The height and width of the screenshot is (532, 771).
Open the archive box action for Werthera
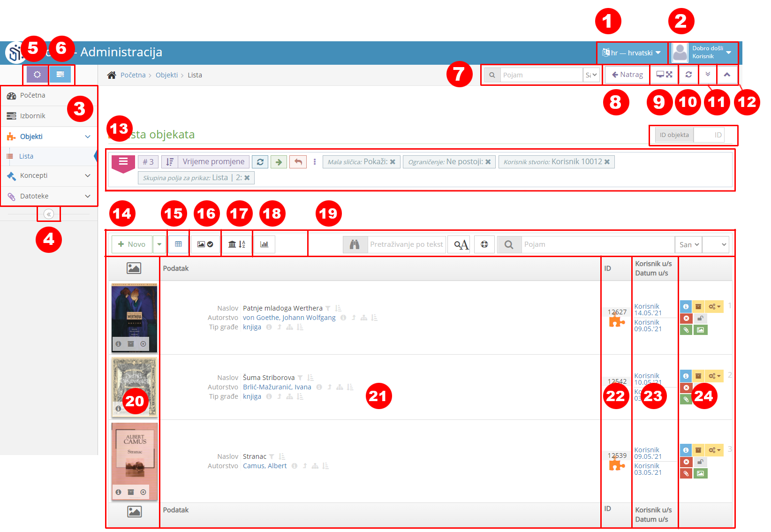(699, 306)
